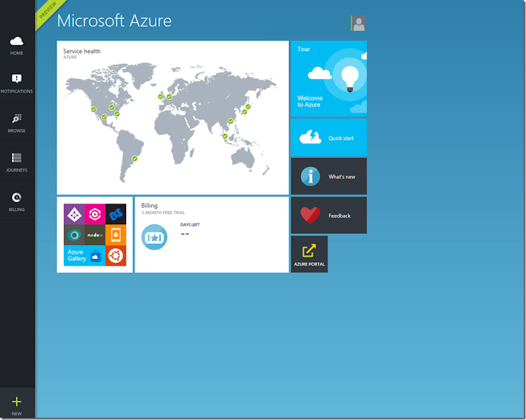Click the New plus button
This screenshot has width=526, height=420.
pyautogui.click(x=16, y=402)
